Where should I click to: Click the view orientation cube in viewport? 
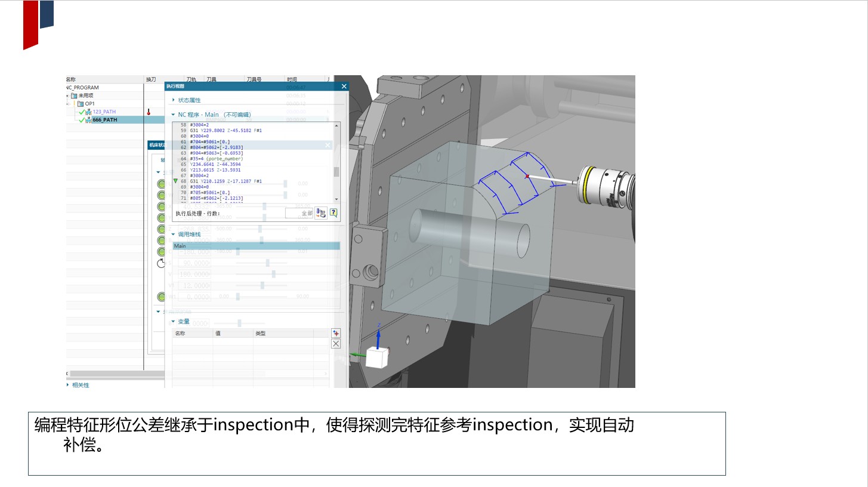(x=377, y=358)
